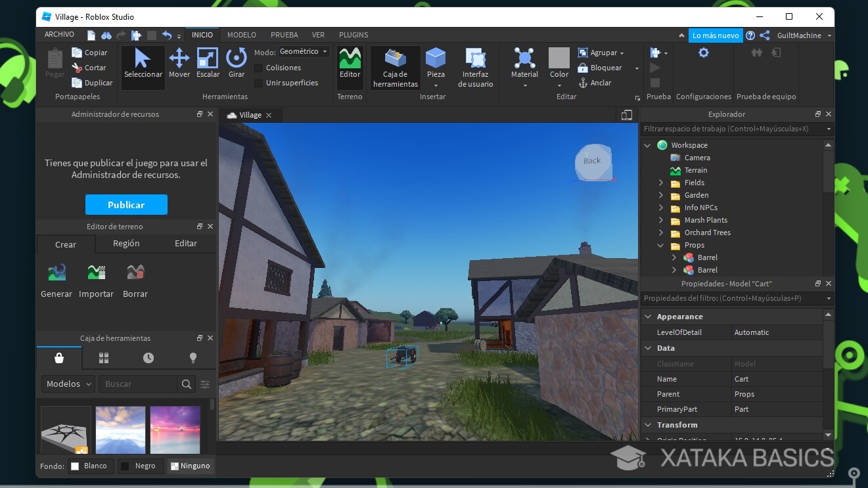Click the Anclar icon
868x488 pixels.
coord(583,83)
